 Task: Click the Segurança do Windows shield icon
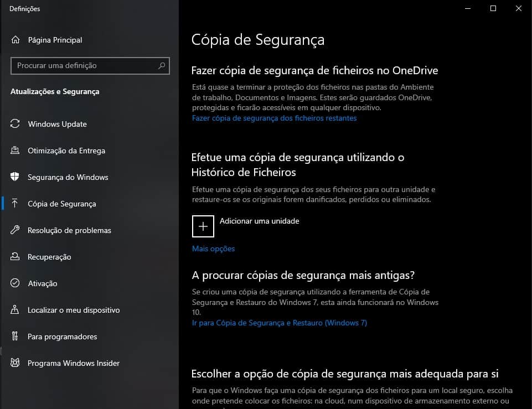(16, 177)
